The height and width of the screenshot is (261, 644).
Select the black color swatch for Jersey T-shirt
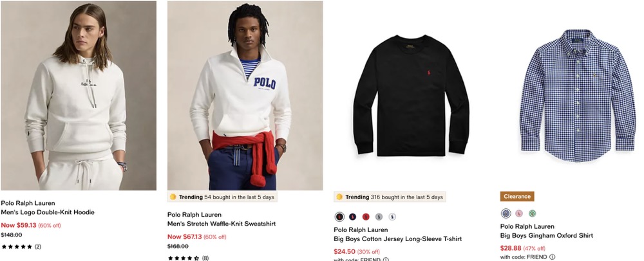(339, 217)
